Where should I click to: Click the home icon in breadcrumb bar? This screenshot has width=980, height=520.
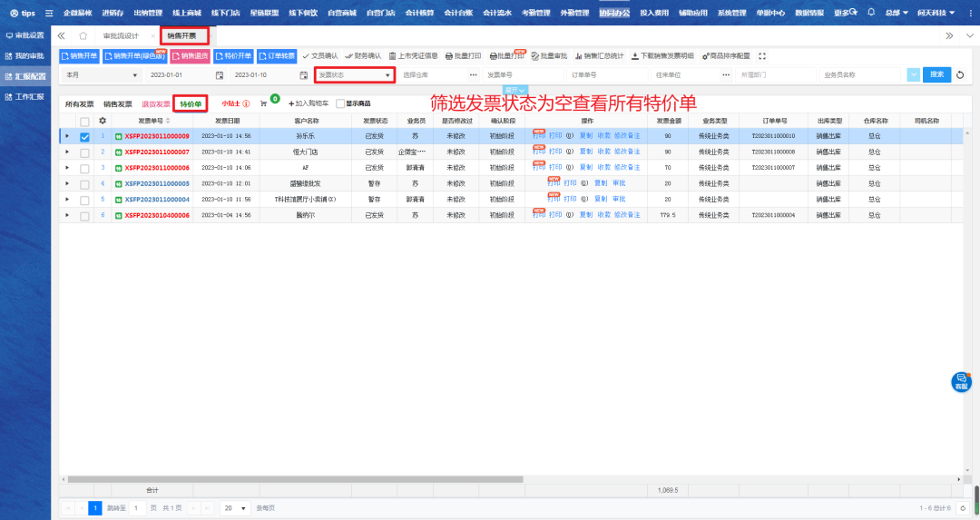point(83,35)
